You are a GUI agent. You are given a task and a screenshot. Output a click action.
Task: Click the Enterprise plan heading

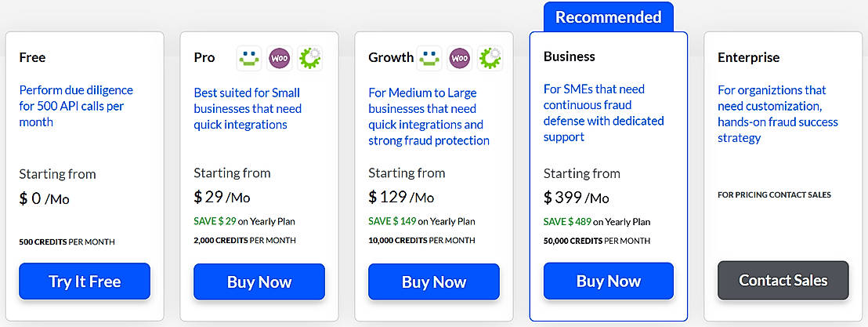748,57
